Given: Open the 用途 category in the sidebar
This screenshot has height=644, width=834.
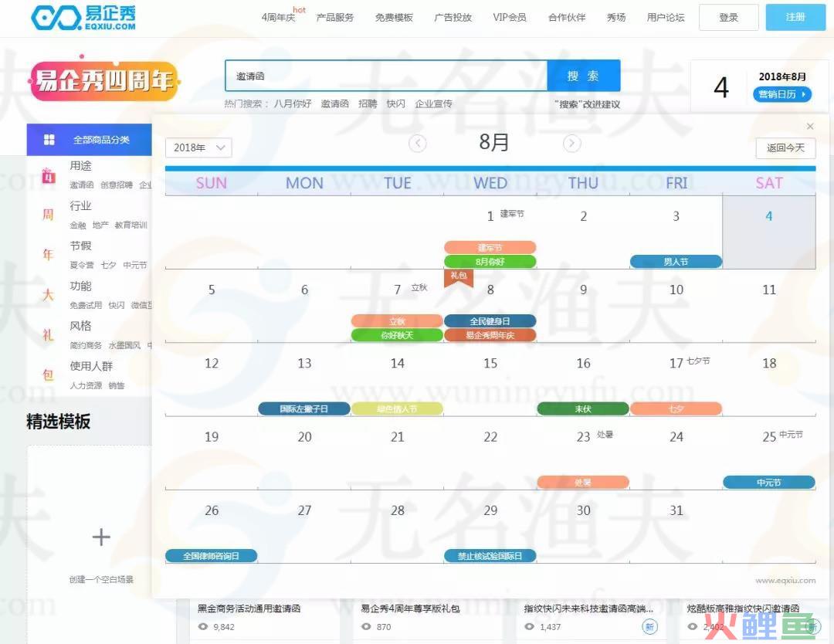Looking at the screenshot, I should pos(80,166).
